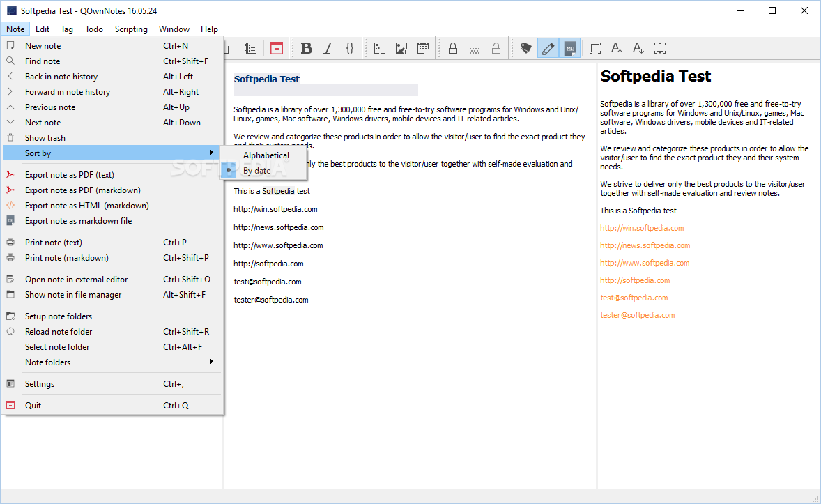
Task: Click the blue Softpedia Test heading in editor
Action: [266, 79]
